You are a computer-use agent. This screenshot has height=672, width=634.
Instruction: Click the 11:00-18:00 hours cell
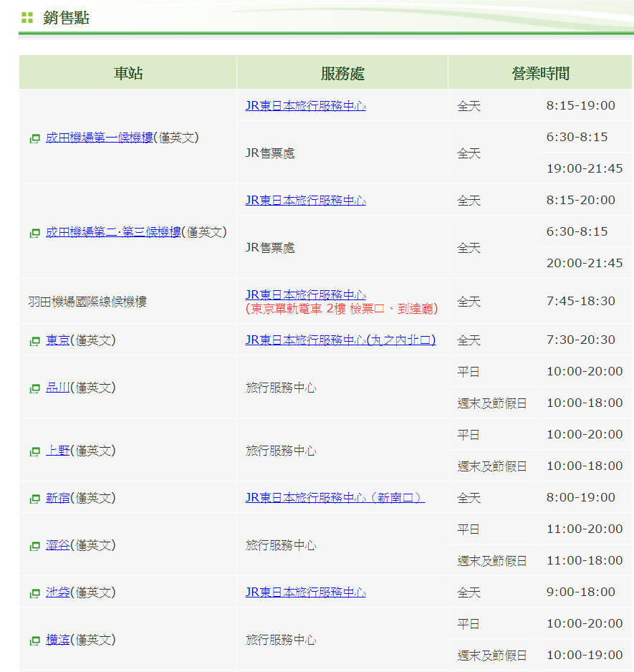pos(585,560)
